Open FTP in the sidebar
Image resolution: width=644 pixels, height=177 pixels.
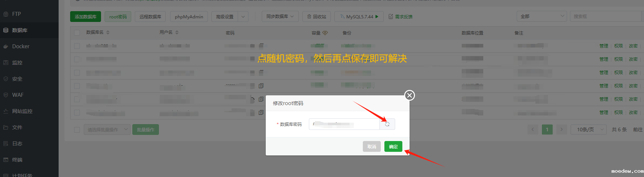pos(17,14)
